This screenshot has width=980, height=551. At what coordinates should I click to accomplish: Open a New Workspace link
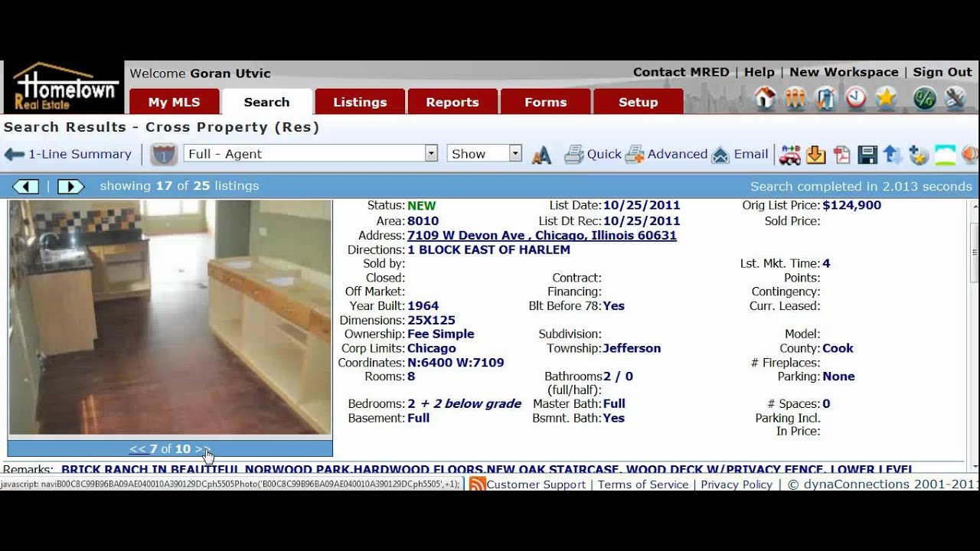pos(844,72)
